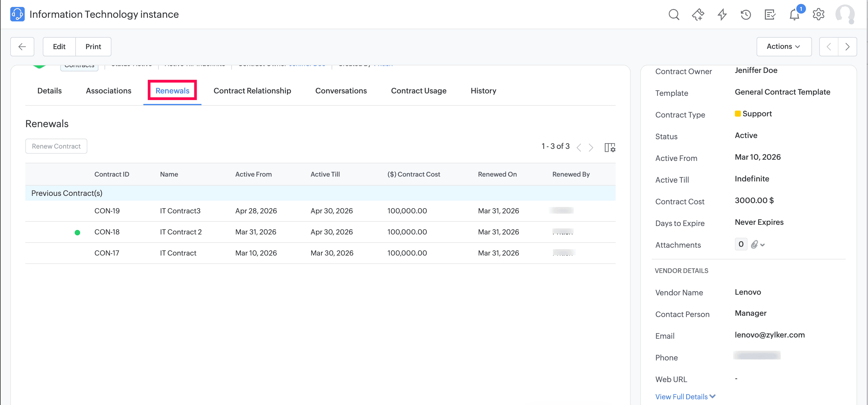Open the recent items history clock icon
This screenshot has width=868, height=405.
(746, 14)
